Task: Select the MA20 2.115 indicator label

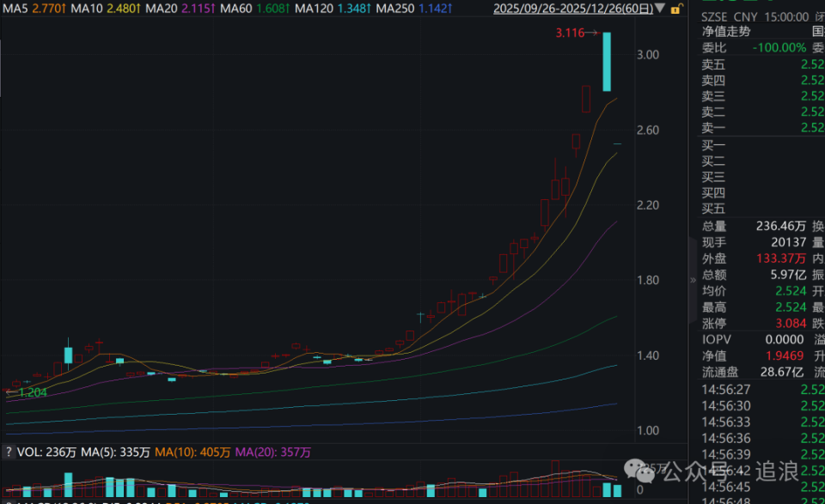Action: [180, 9]
